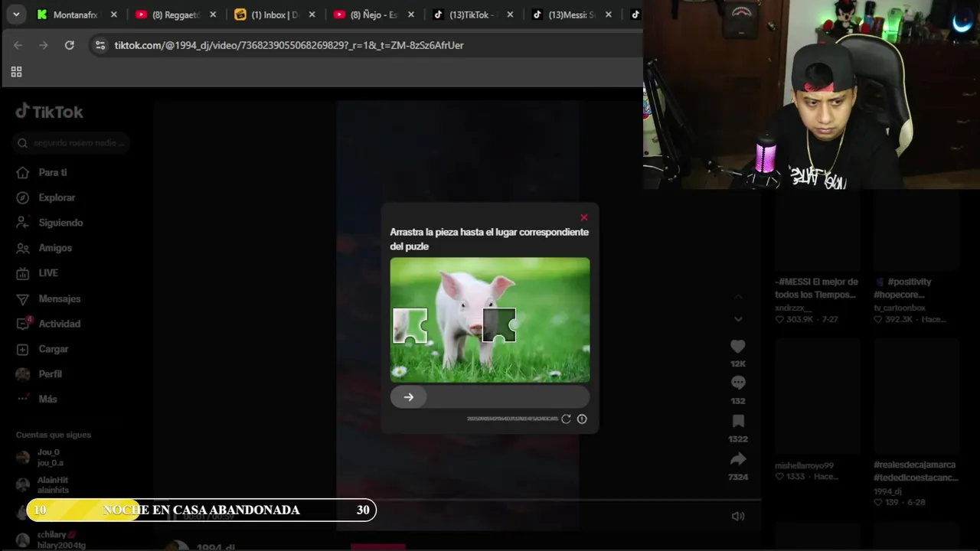Viewport: 980px width, 551px height.
Task: Toggle video volume speaker icon
Action: 738,516
